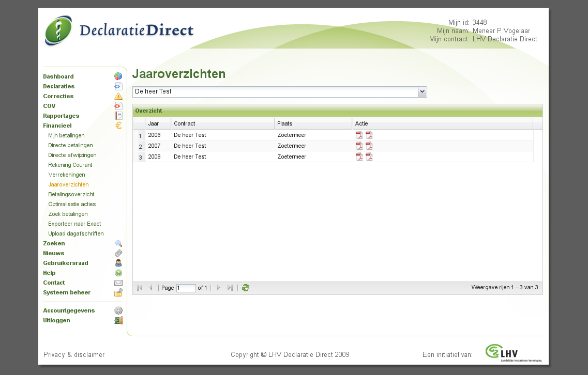The height and width of the screenshot is (375, 588).
Task: Click Privacy & disclaimer footer link
Action: click(x=74, y=354)
